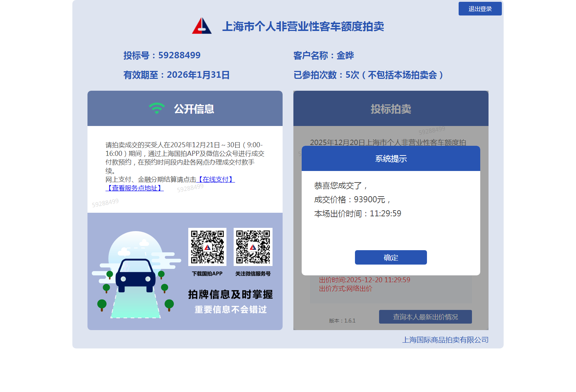Click the blue car illustration
Screen dimensions: 576x392
135,275
